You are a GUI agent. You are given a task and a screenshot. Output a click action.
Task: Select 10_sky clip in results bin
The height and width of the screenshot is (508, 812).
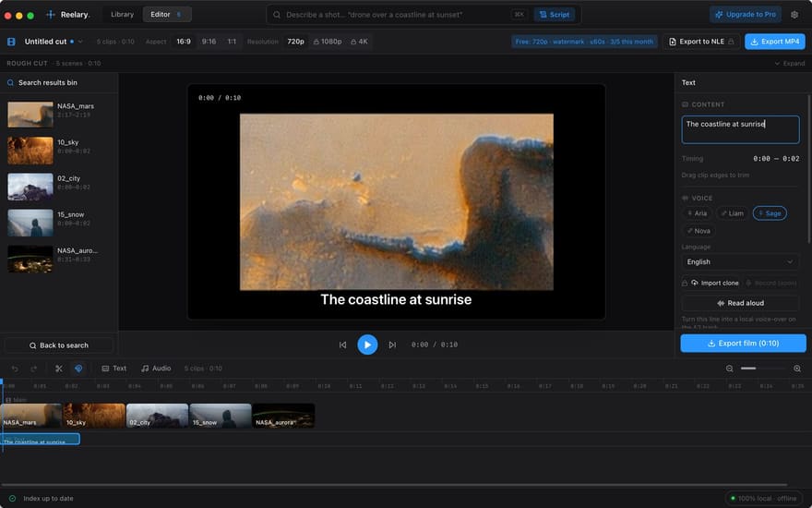click(x=58, y=151)
